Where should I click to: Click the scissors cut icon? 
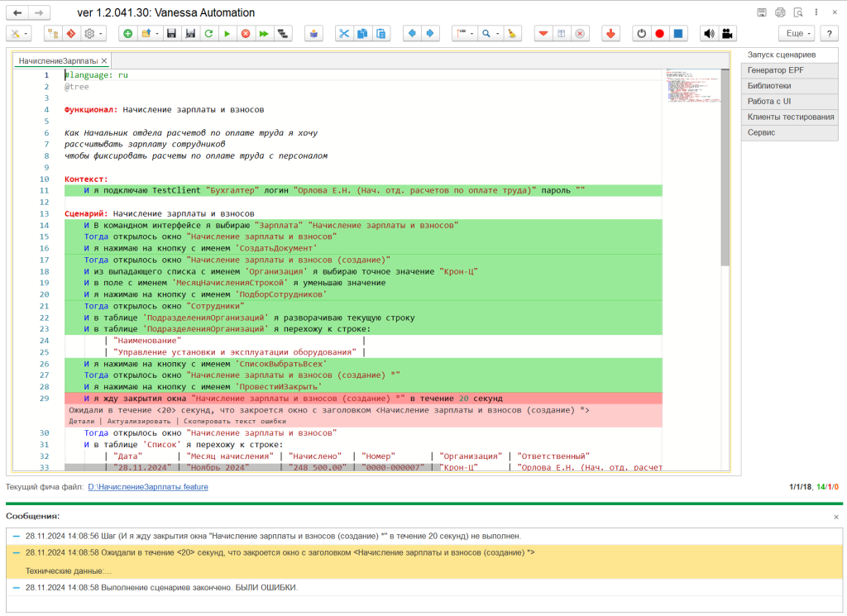[x=343, y=34]
